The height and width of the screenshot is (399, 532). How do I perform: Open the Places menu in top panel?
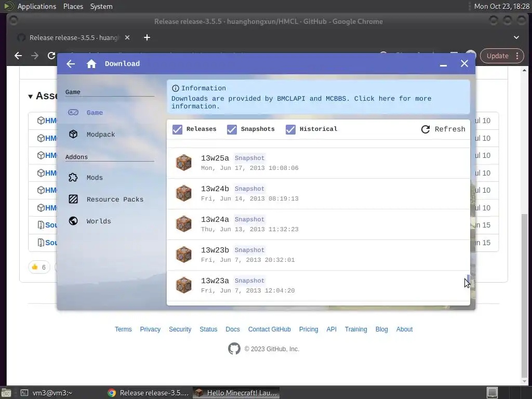click(73, 6)
